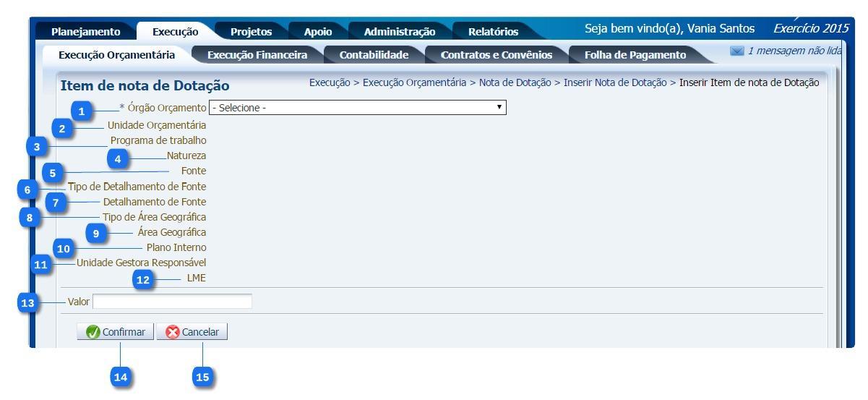The image size is (868, 400).
Task: Click numbered callout marker 14
Action: pyautogui.click(x=121, y=377)
